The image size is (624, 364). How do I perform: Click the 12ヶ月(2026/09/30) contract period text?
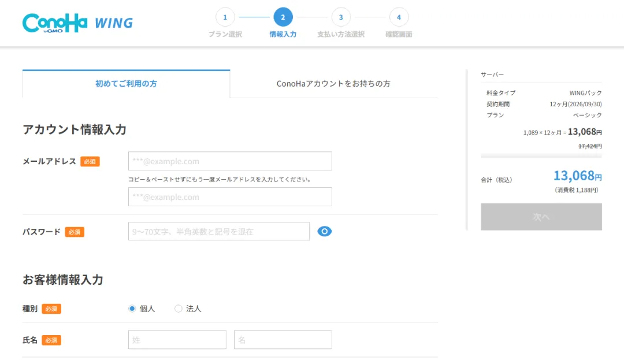pyautogui.click(x=575, y=104)
